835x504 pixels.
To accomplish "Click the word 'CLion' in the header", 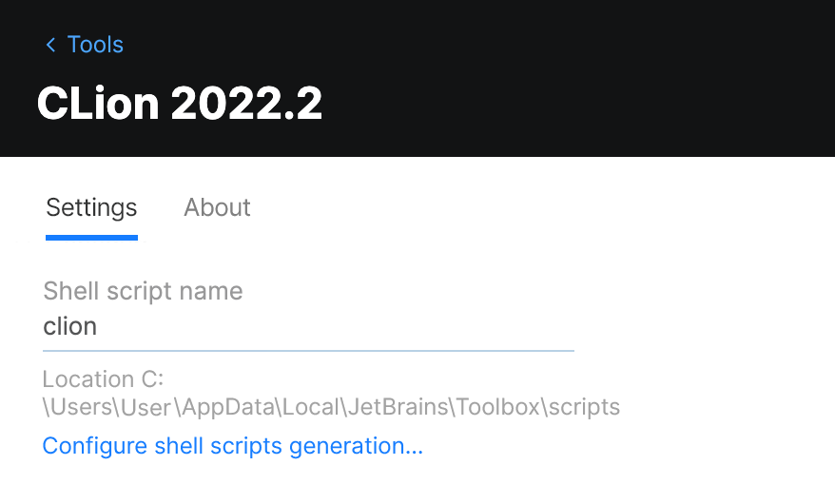I will click(x=97, y=103).
